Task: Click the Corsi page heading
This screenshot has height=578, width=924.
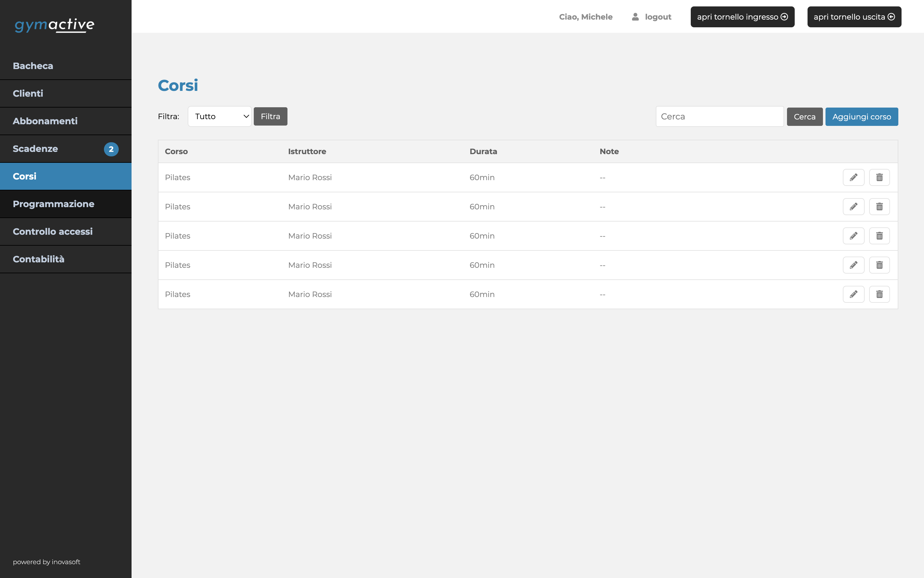Action: click(x=178, y=85)
